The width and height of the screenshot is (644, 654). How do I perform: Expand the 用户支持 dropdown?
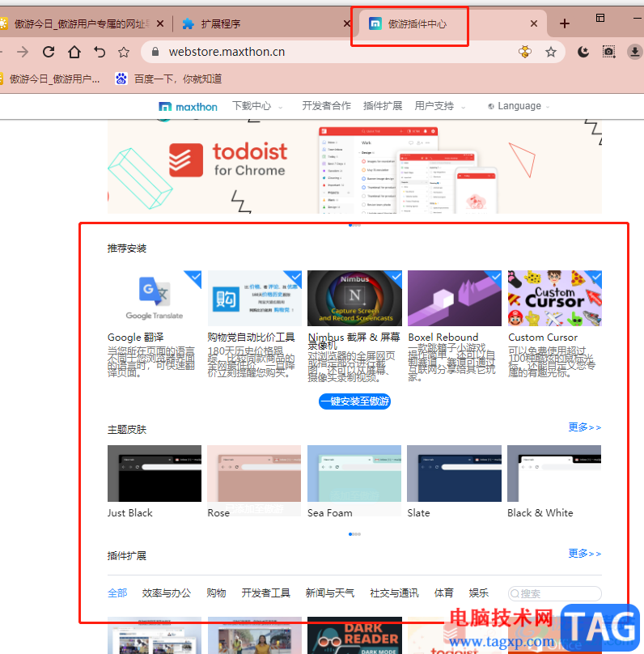(x=440, y=106)
